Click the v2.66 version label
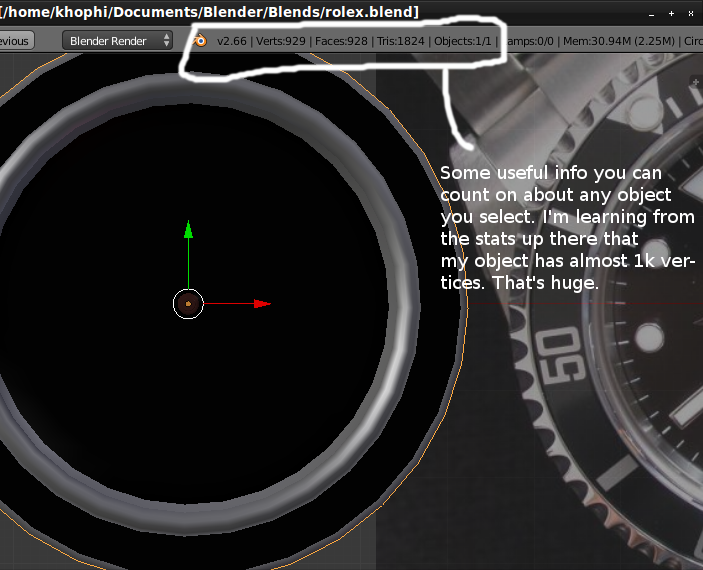 click(x=232, y=41)
